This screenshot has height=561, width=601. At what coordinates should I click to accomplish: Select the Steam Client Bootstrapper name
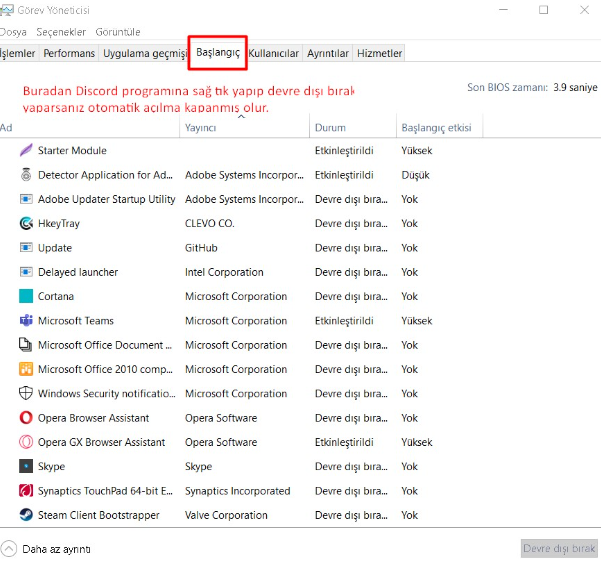99,515
